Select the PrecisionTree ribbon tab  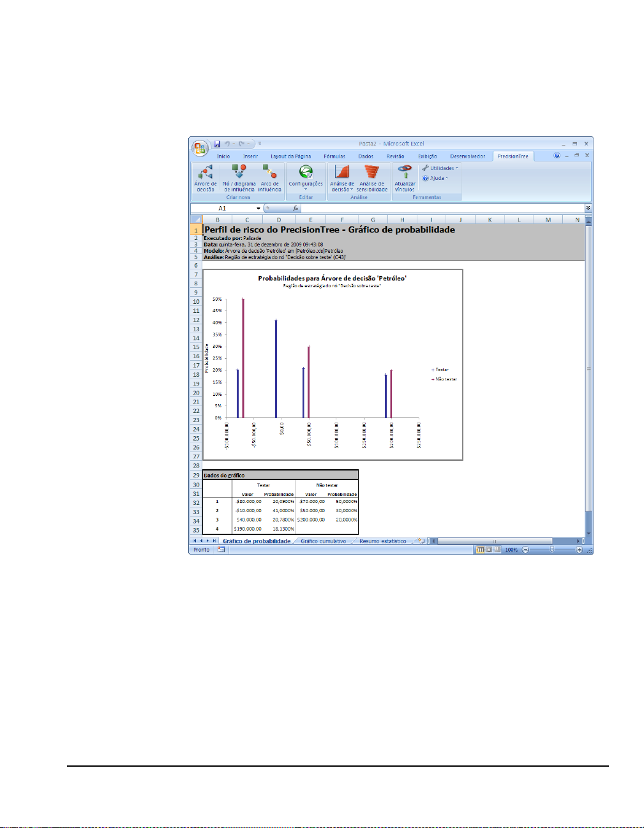[x=513, y=156]
